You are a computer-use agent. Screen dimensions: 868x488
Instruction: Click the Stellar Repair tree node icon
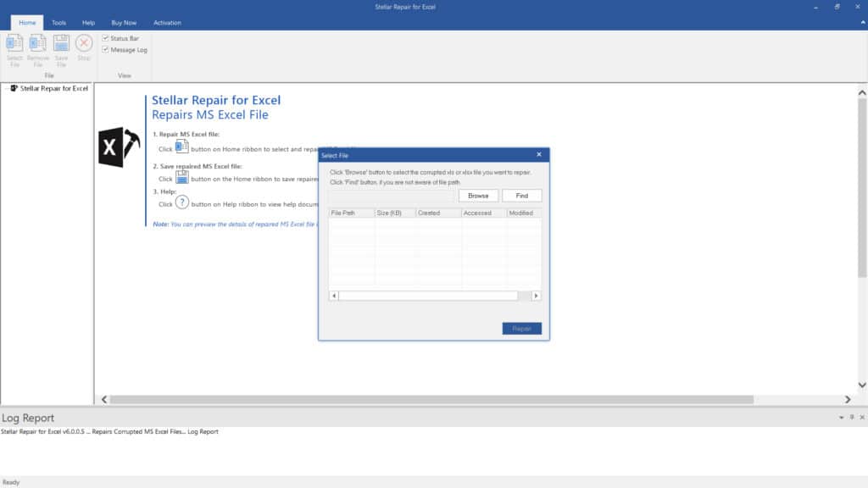click(x=14, y=88)
